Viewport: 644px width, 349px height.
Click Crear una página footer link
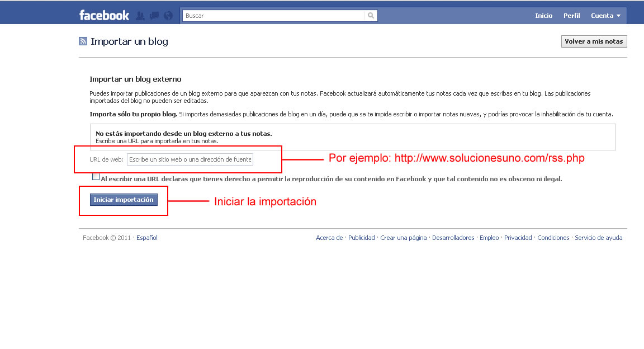(x=403, y=238)
